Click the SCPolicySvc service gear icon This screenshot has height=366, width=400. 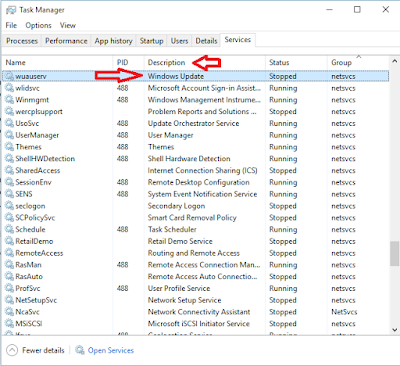click(10, 218)
